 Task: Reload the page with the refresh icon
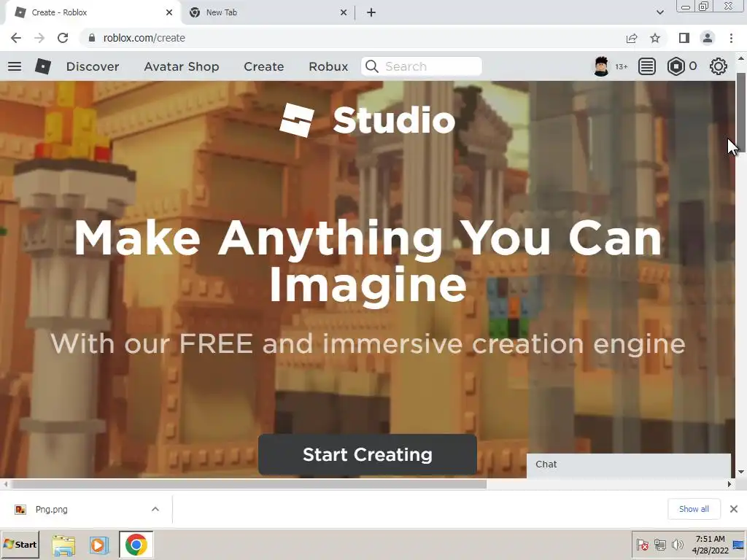tap(63, 38)
